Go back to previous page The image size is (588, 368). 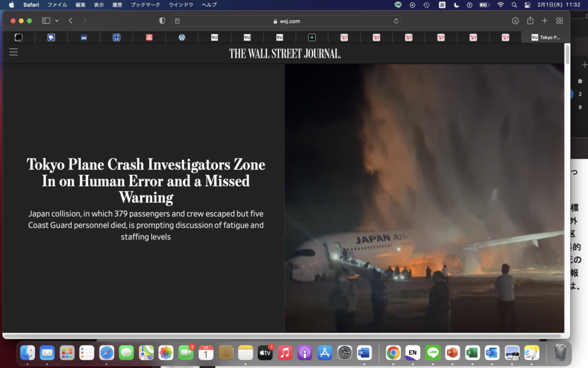coord(71,21)
